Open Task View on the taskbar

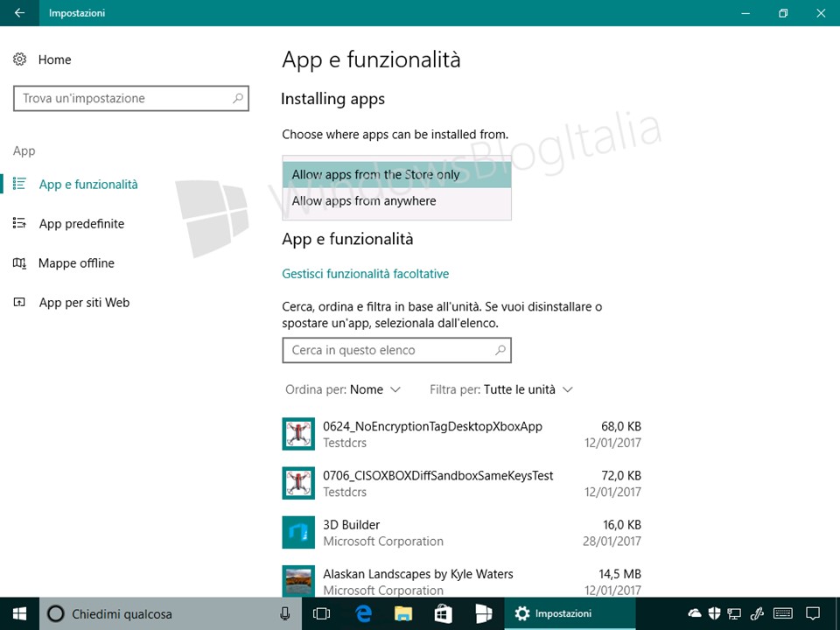point(321,613)
